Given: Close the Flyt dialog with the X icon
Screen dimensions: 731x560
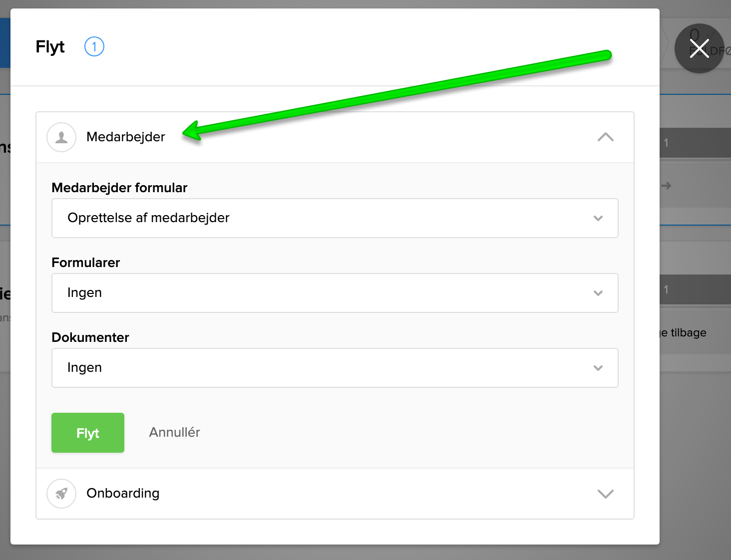Looking at the screenshot, I should coord(699,48).
